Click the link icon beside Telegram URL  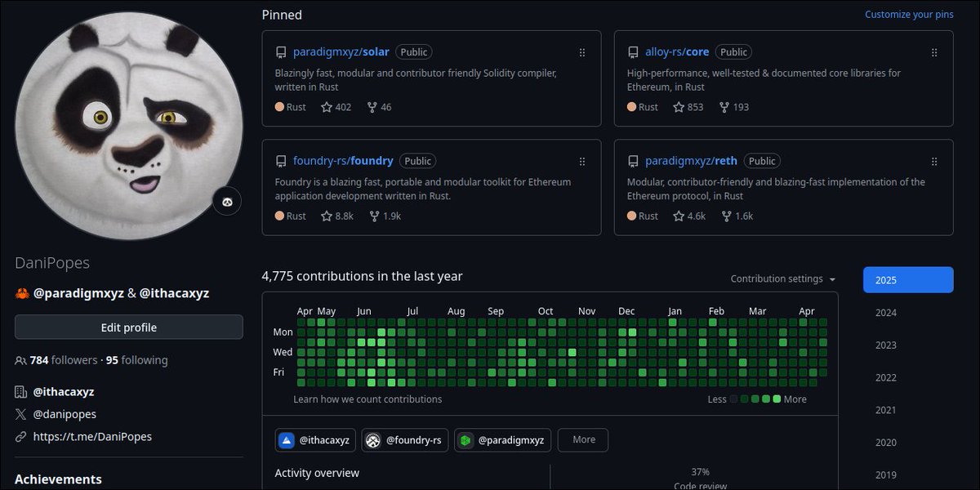[x=20, y=437]
